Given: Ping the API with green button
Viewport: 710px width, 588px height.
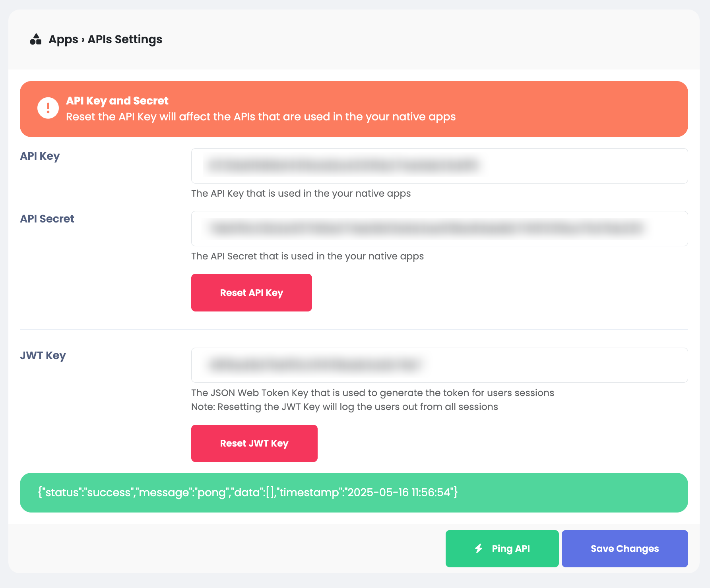Looking at the screenshot, I should [502, 549].
